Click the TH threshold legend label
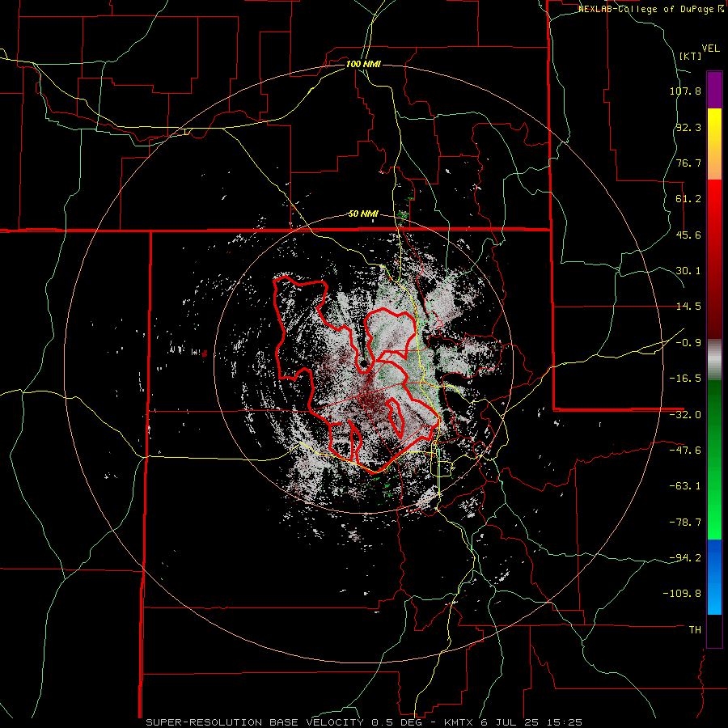Viewport: 728px width, 728px height. tap(695, 630)
